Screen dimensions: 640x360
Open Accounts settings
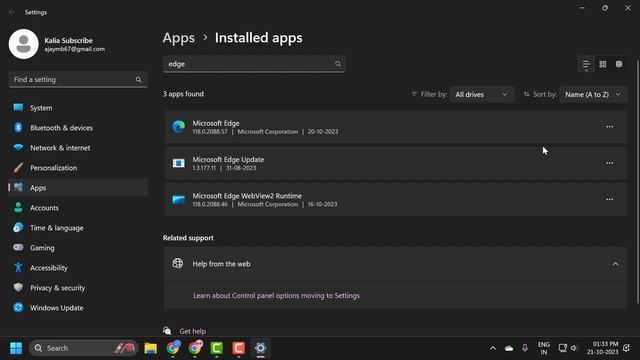coord(78,208)
